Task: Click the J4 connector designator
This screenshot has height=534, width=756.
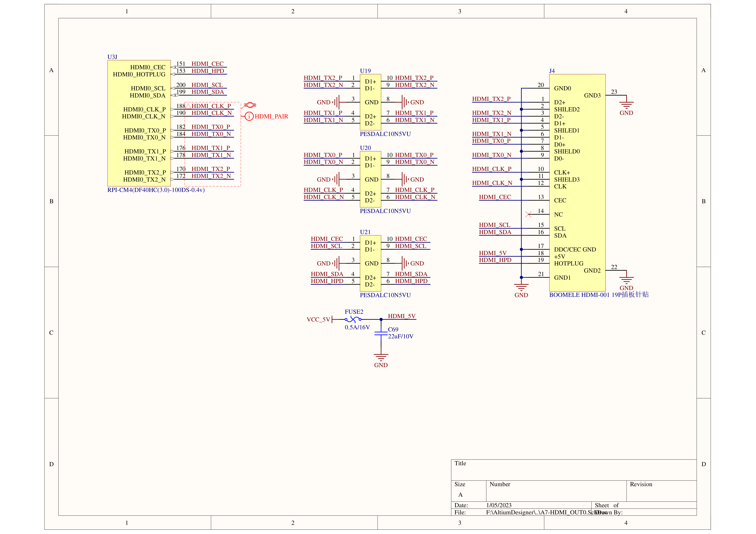Action: 552,71
